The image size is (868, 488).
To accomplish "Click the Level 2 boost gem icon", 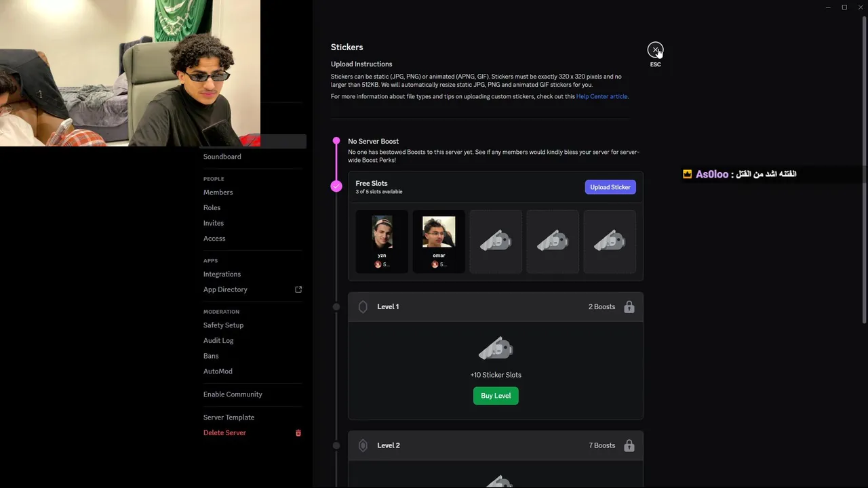I will tap(363, 445).
